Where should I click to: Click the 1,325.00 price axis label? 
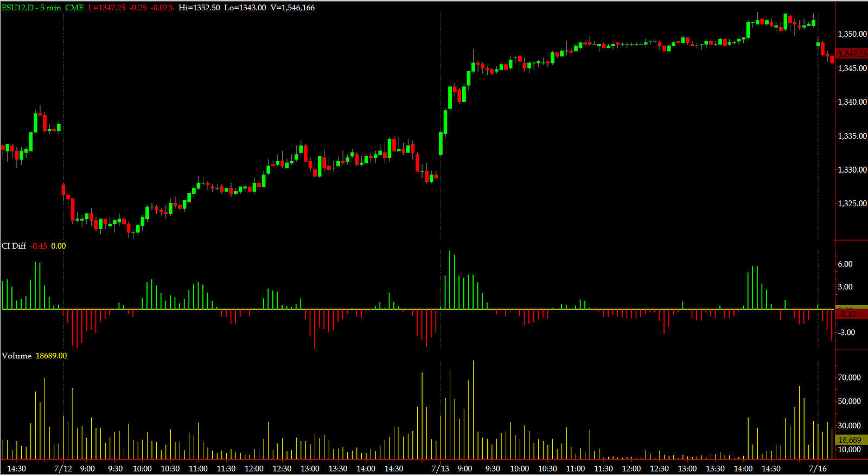852,204
